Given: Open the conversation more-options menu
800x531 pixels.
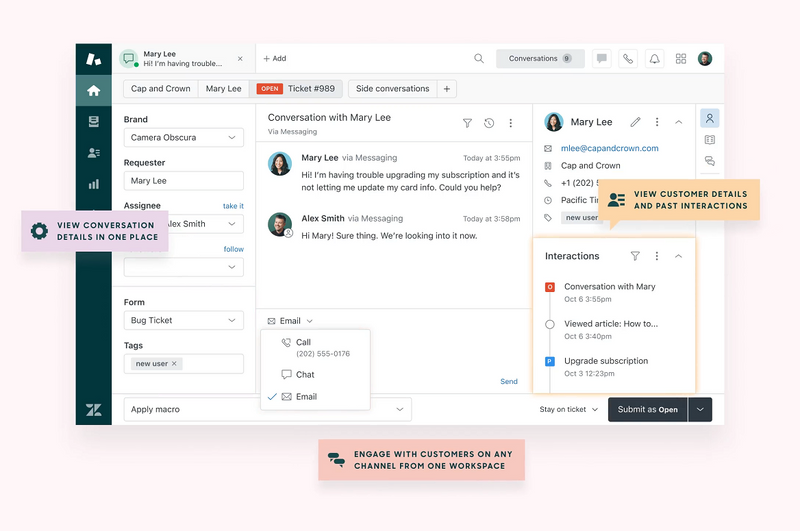Looking at the screenshot, I should [511, 123].
